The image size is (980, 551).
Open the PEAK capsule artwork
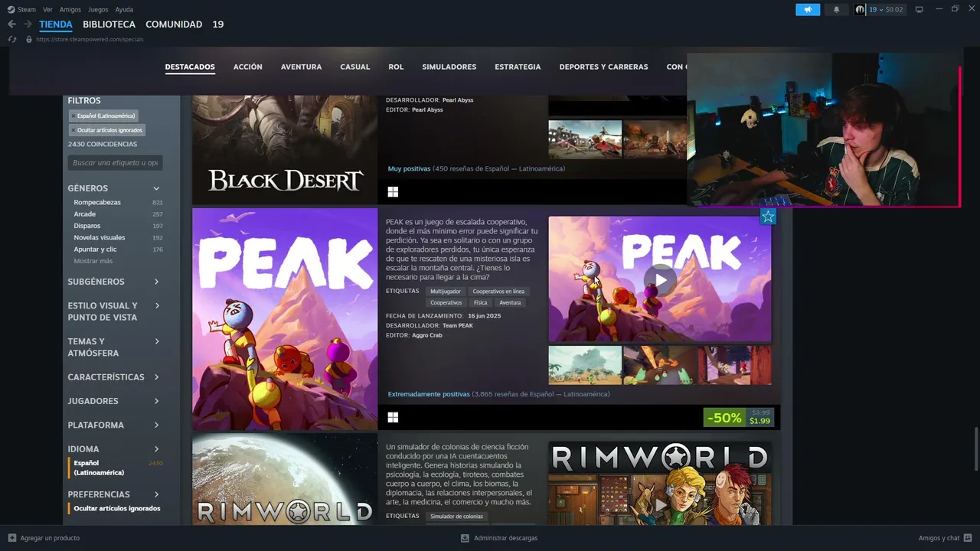pyautogui.click(x=285, y=319)
